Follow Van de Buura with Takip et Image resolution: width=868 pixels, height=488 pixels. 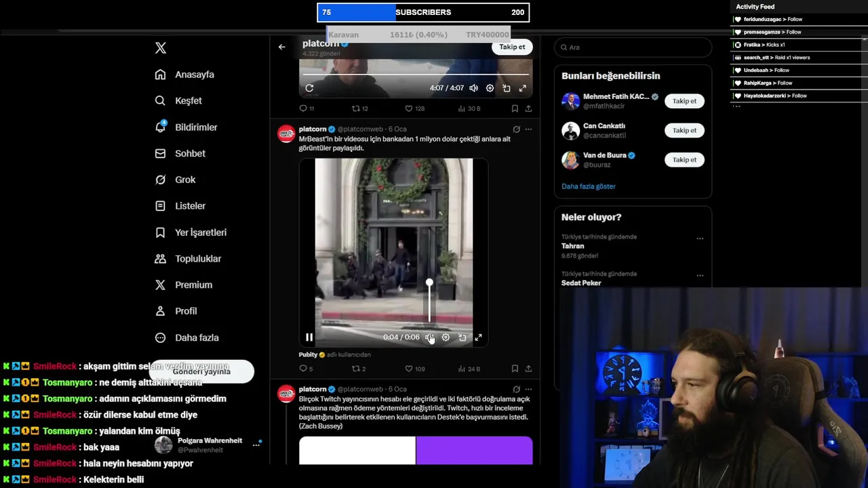click(684, 160)
